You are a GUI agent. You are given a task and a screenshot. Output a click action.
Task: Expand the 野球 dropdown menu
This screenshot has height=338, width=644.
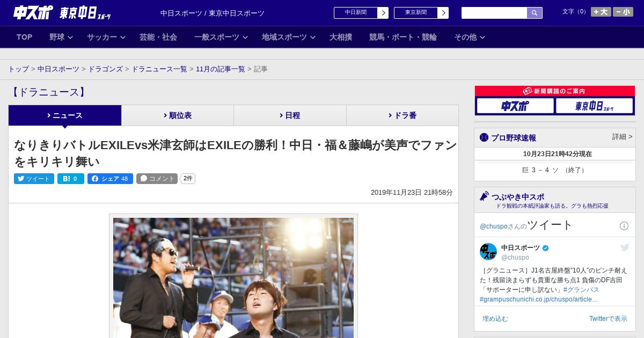point(61,37)
